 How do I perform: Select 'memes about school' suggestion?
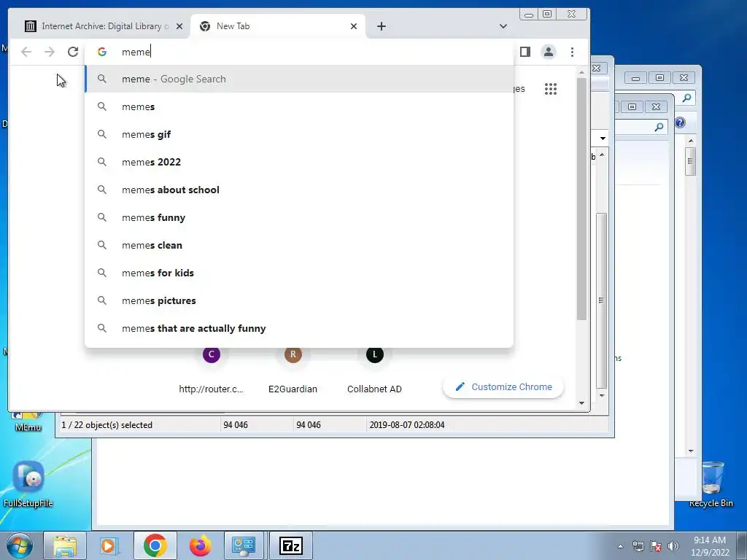(299, 190)
